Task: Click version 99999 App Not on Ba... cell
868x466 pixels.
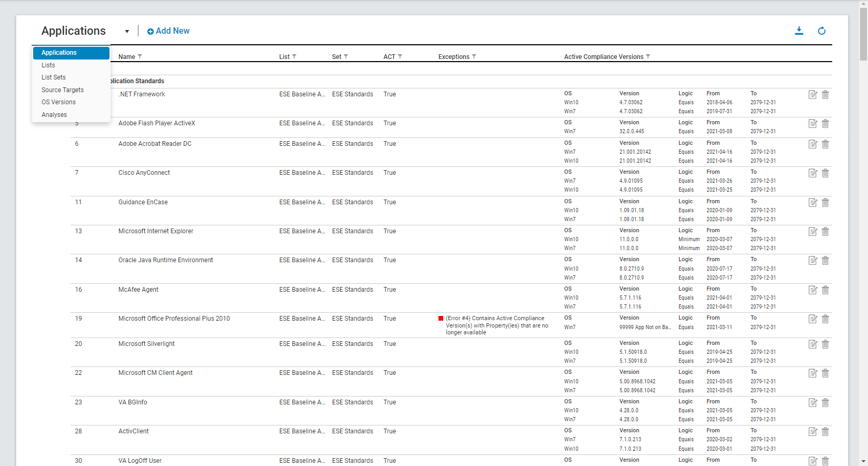Action: tap(645, 327)
